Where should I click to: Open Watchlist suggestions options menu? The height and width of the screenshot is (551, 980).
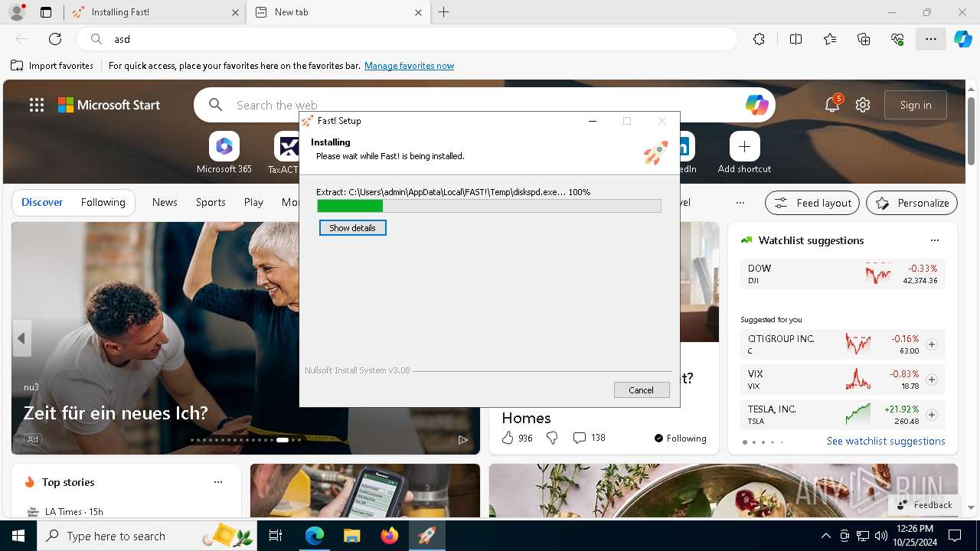coord(934,240)
